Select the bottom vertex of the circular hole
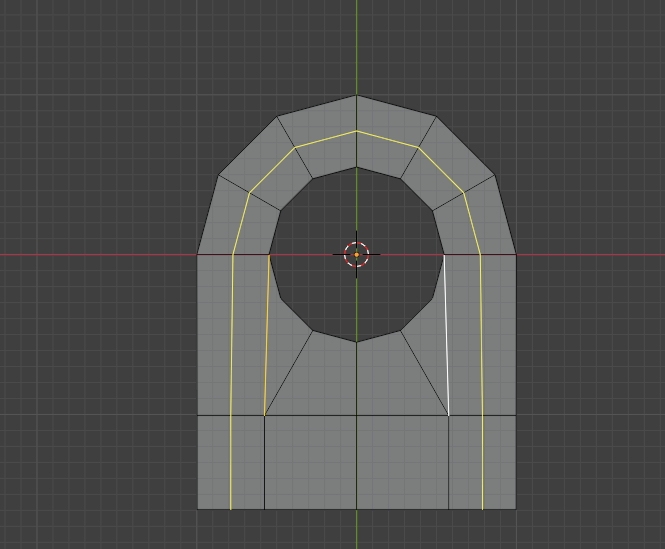The image size is (665, 549). click(356, 342)
